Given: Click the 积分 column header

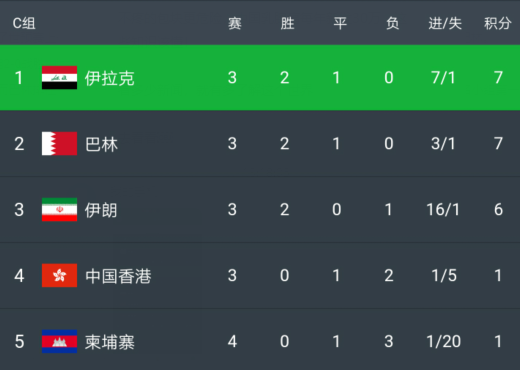Looking at the screenshot, I should [497, 24].
